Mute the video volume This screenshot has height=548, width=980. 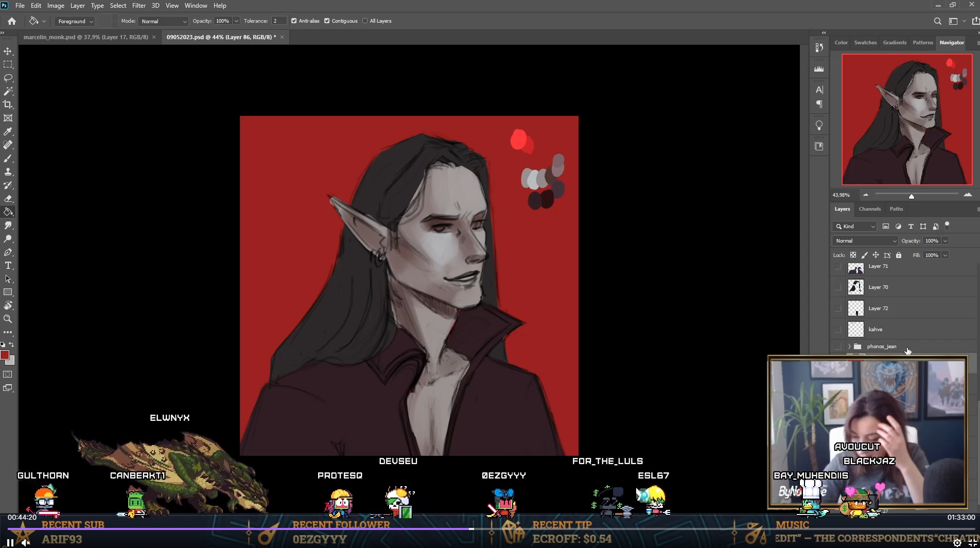coord(26,542)
